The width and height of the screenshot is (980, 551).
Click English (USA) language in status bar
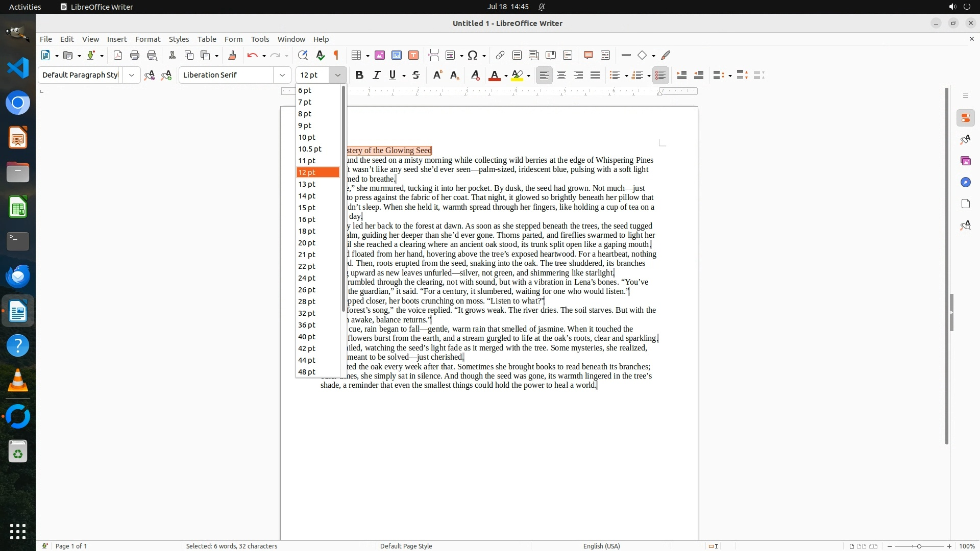pyautogui.click(x=601, y=546)
